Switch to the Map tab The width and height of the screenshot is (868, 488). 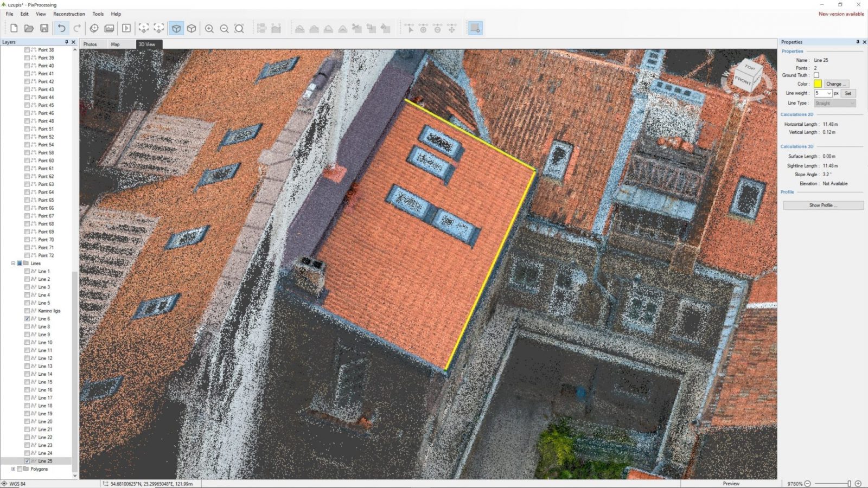[114, 44]
